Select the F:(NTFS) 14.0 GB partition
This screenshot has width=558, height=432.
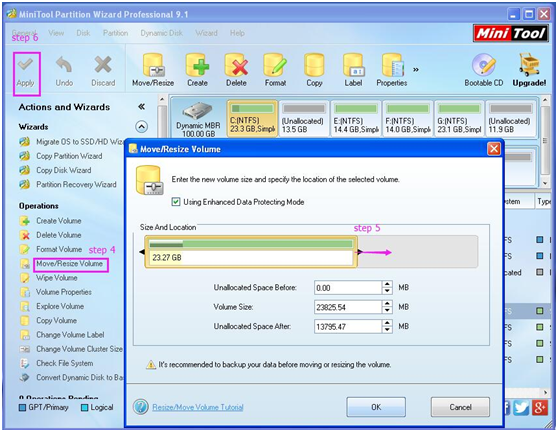408,118
